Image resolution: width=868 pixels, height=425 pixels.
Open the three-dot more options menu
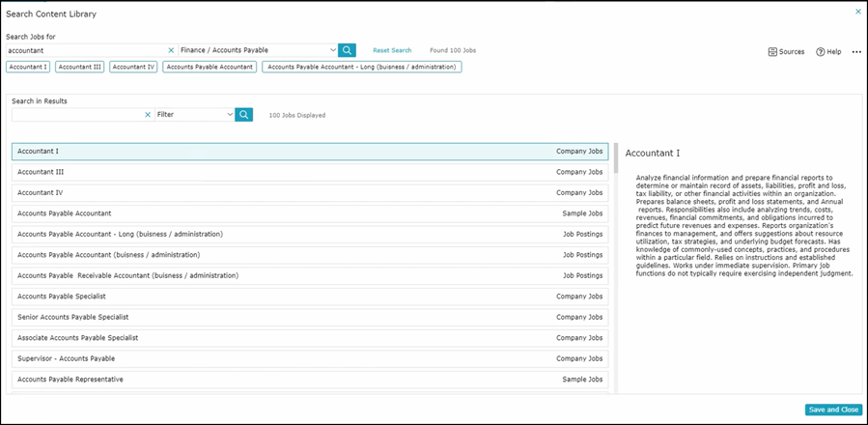click(855, 52)
